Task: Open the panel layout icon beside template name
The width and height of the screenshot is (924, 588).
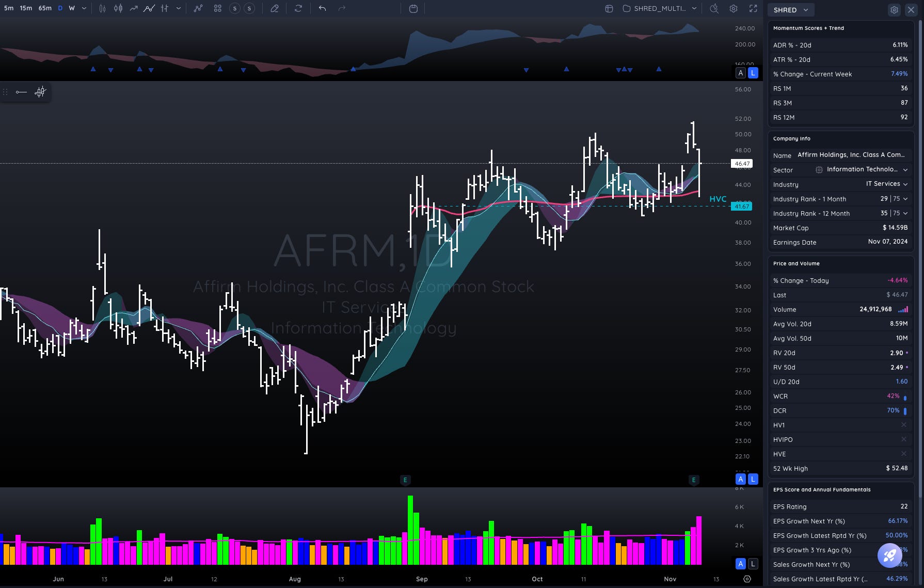Action: tap(609, 8)
